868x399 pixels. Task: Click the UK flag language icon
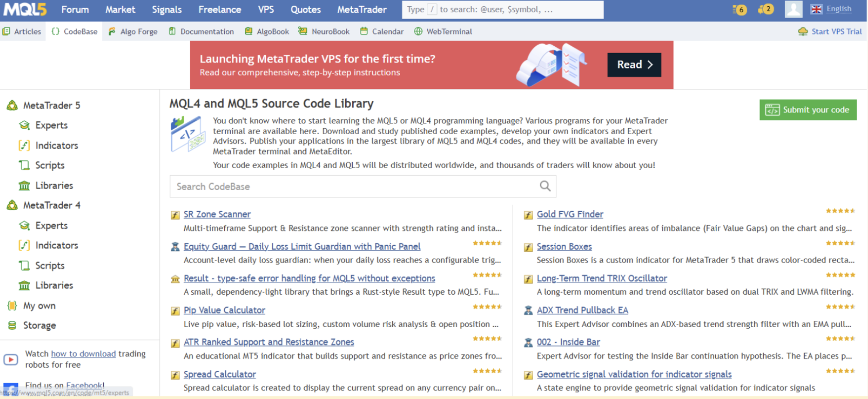[x=816, y=9]
